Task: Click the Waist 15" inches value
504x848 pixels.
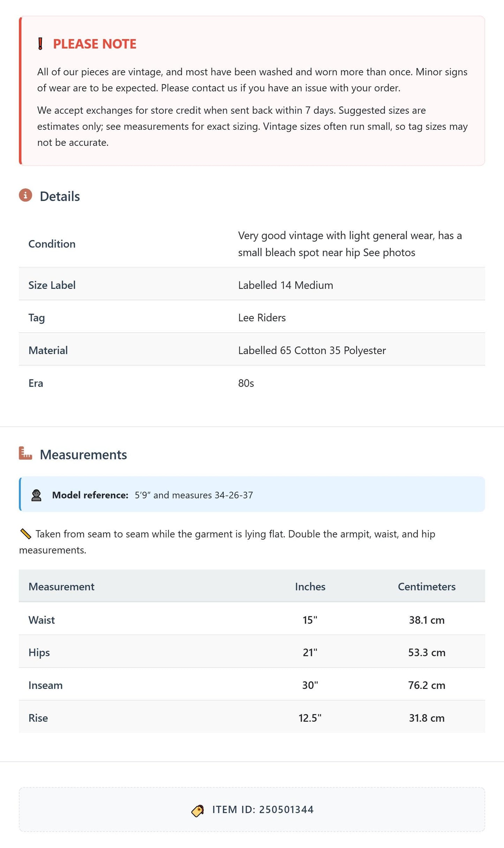Action: [310, 620]
